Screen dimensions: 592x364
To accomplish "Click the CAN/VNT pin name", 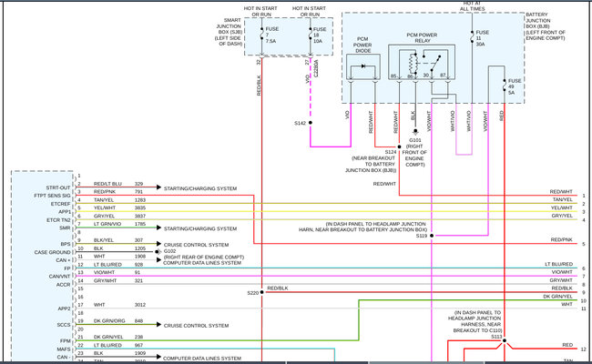I will 59,276.
